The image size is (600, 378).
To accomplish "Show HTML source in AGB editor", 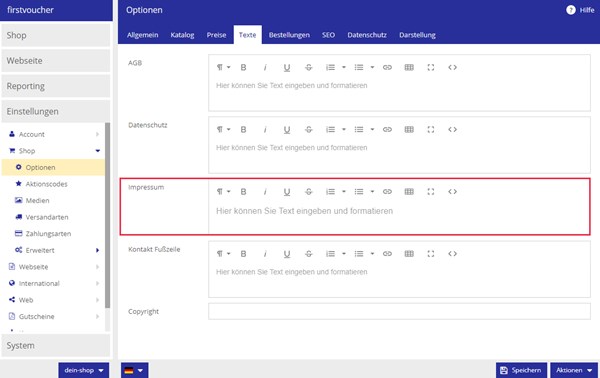I will pyautogui.click(x=452, y=68).
